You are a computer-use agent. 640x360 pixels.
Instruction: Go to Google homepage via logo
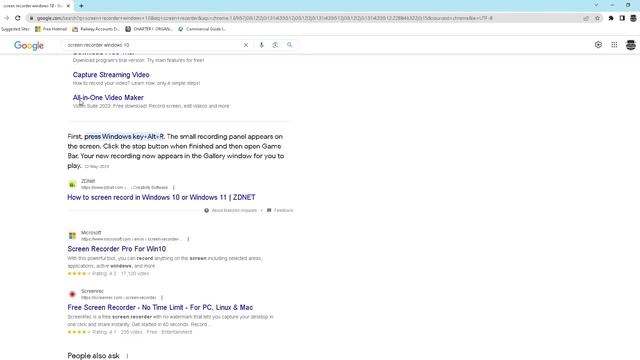click(x=29, y=45)
